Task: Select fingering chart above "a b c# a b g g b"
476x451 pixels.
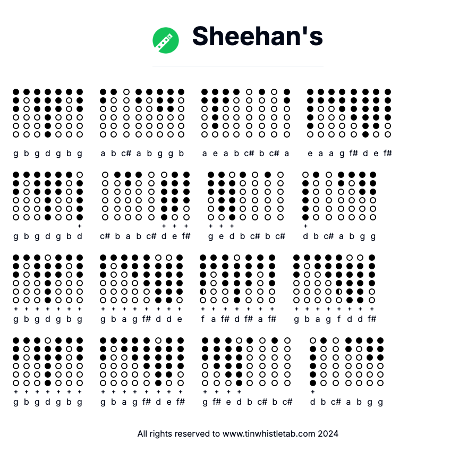Action: (x=142, y=113)
